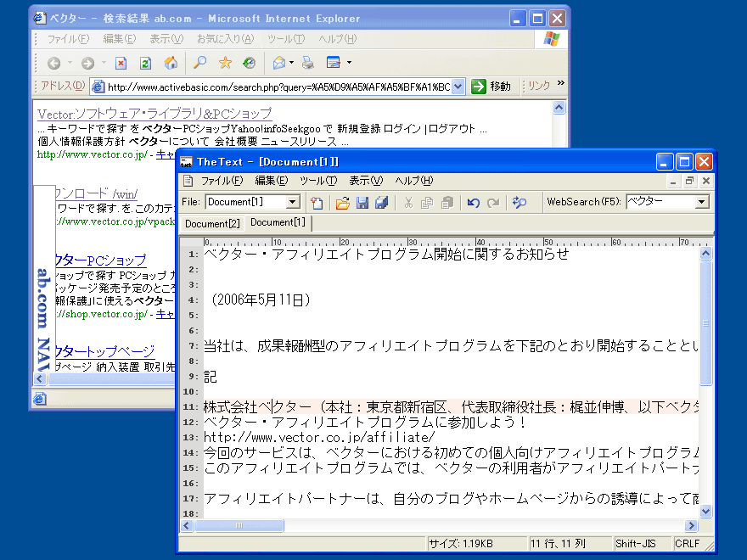The width and height of the screenshot is (747, 560).
Task: Click the Shift-JIS encoding status bar entry
Action: click(641, 544)
